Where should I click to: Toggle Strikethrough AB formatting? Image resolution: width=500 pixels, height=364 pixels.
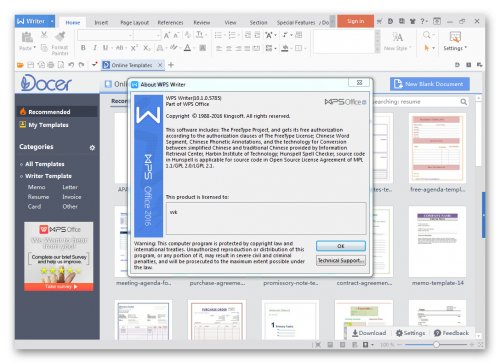pyautogui.click(x=119, y=48)
